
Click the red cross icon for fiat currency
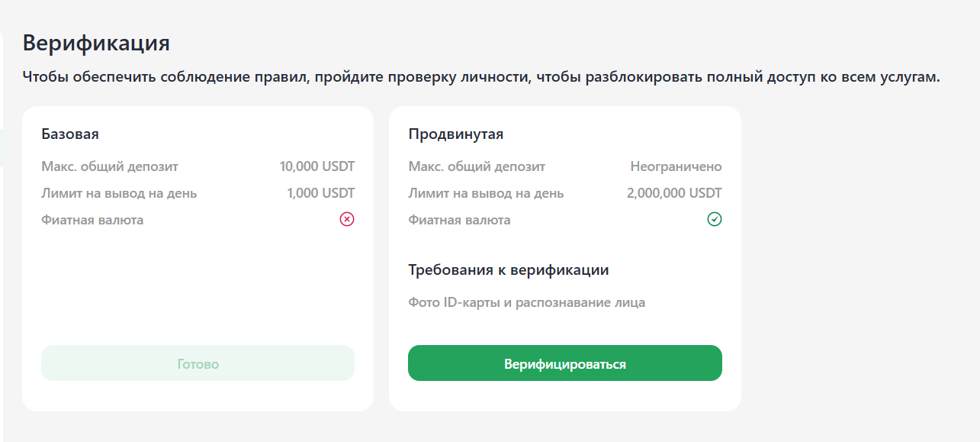click(x=347, y=220)
